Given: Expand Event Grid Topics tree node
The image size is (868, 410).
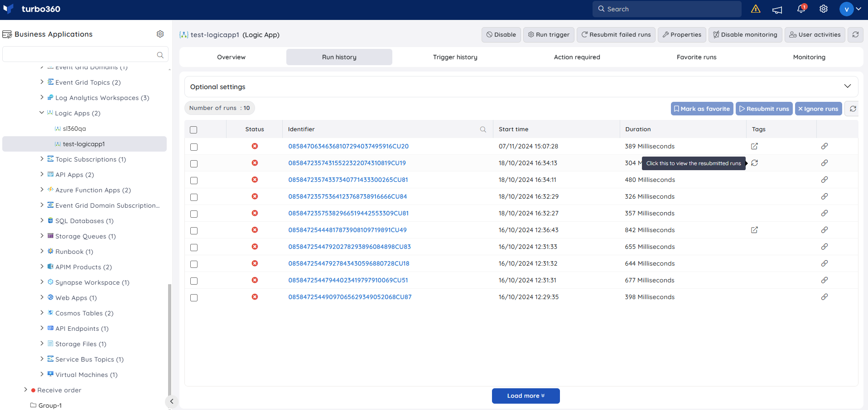Looking at the screenshot, I should point(42,82).
